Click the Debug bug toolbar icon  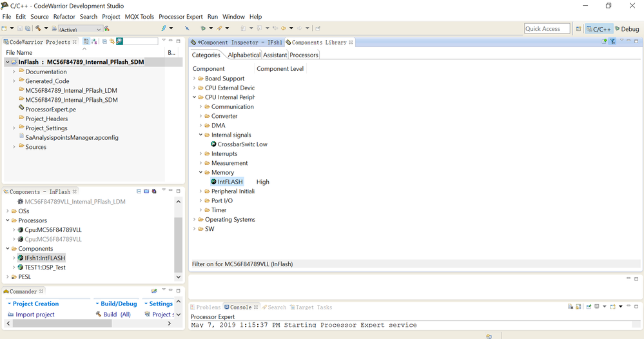(203, 28)
